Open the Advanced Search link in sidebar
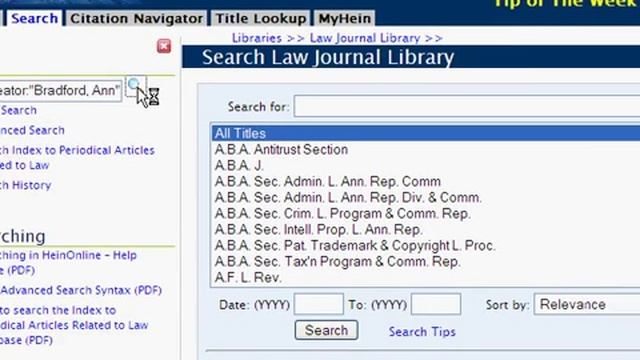The image size is (640, 360). pos(32,130)
